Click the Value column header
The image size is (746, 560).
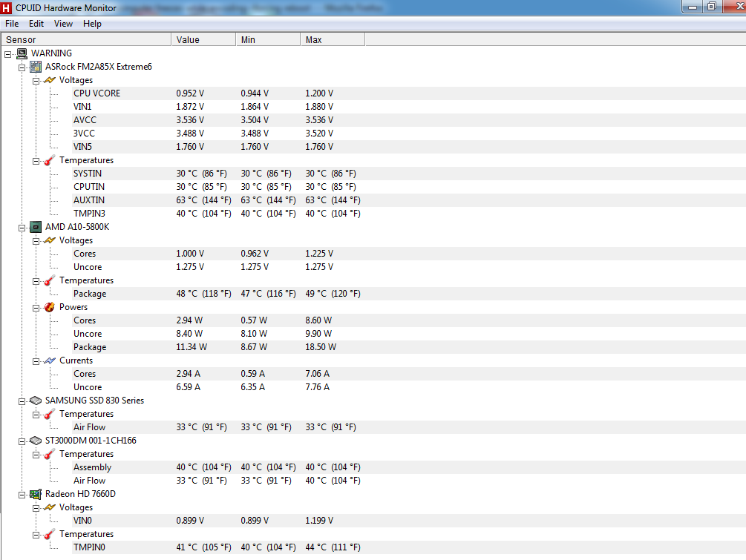coord(203,39)
